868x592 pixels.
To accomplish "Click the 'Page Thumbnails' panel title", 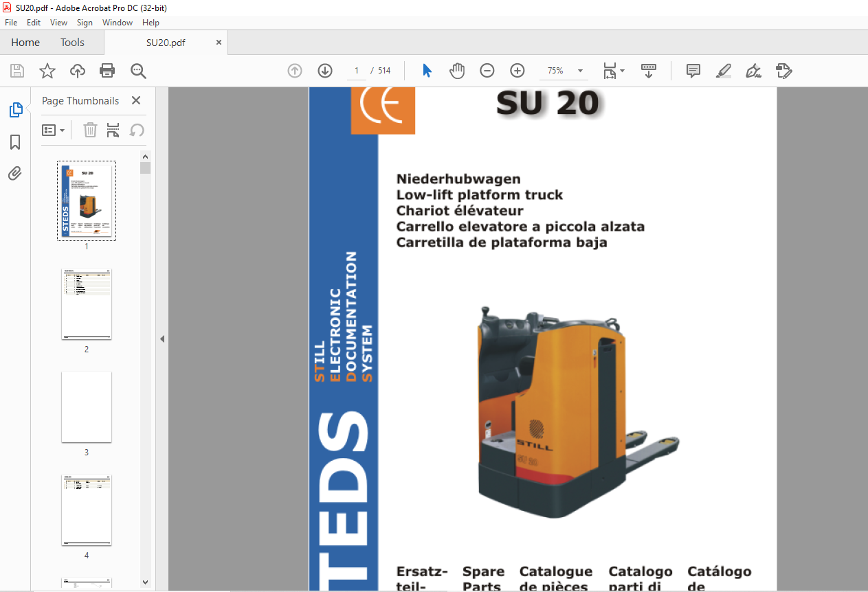I will 80,100.
